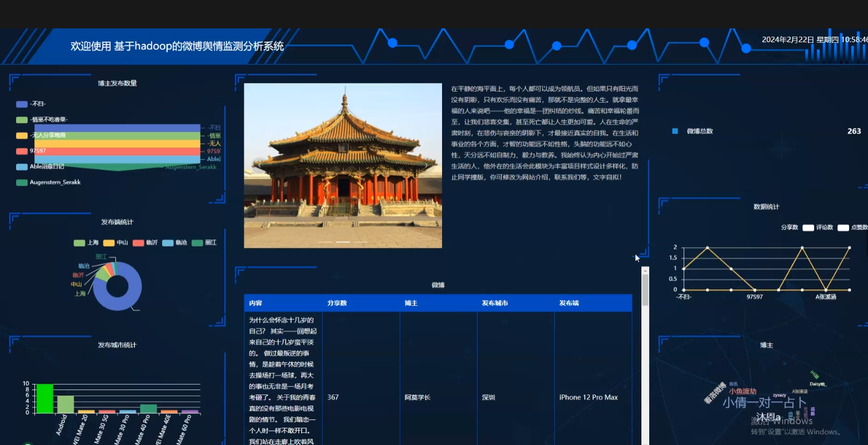Viewport: 868px width, 445px height.
Task: Toggle the 分享数 series in line chart legend
Action: click(x=789, y=227)
